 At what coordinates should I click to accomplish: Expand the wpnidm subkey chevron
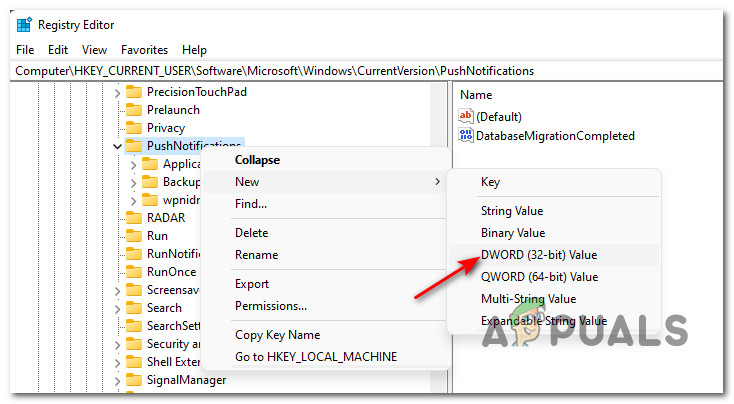[x=133, y=201]
